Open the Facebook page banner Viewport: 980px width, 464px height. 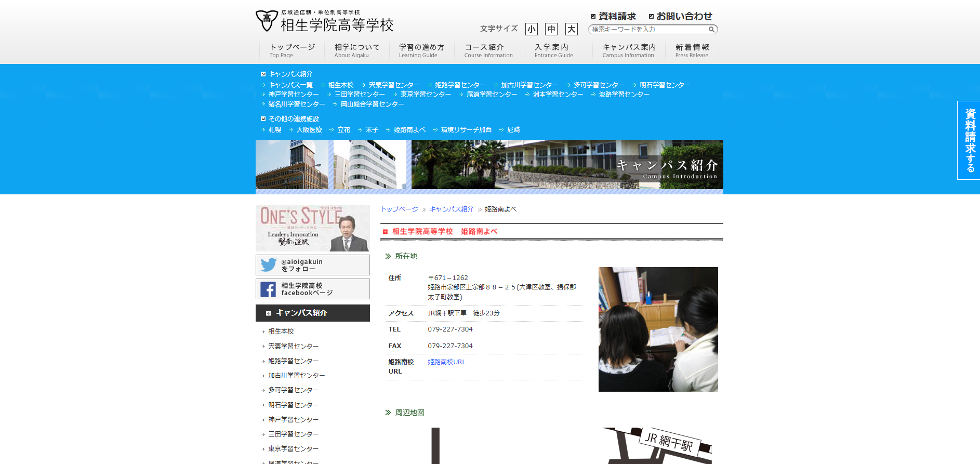tap(312, 289)
